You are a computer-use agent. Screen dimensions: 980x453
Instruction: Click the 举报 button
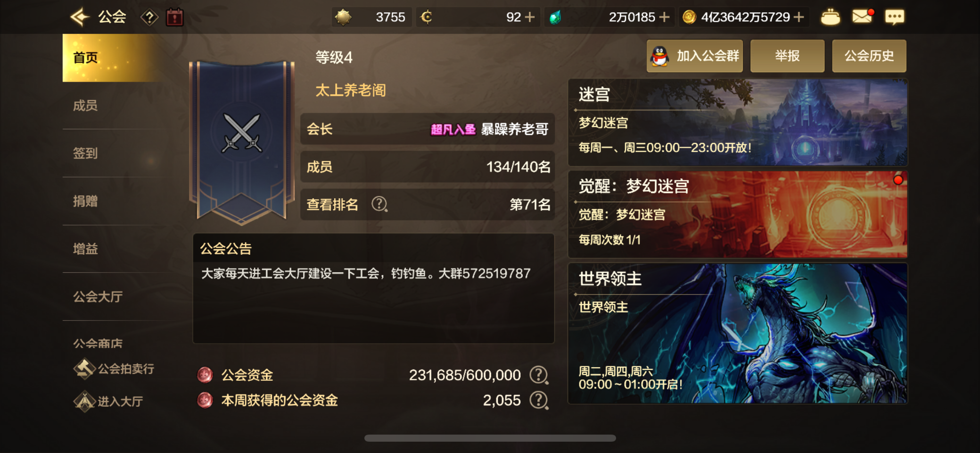(787, 56)
